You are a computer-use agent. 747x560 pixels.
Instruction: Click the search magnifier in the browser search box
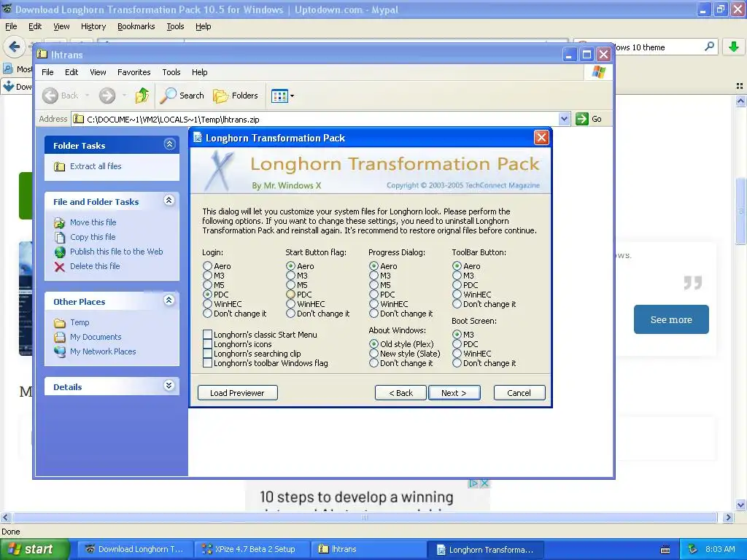point(709,47)
